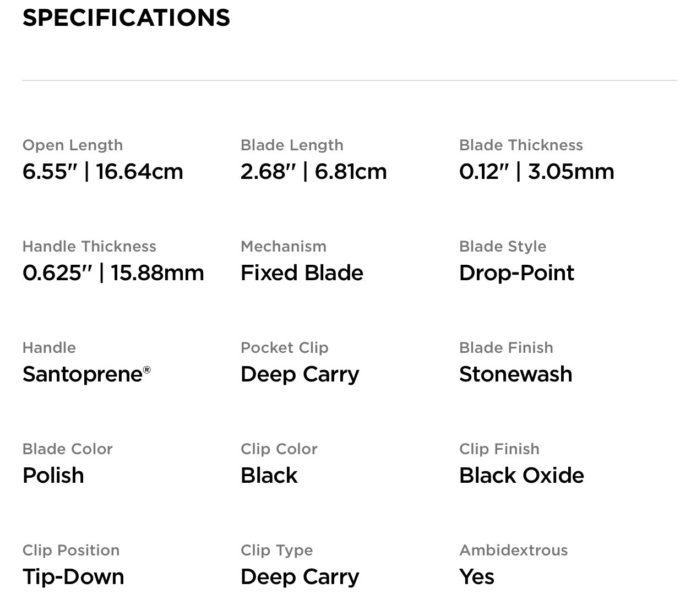Click the Mechanism label
Viewport: 680px width, 616px height.
click(x=283, y=247)
